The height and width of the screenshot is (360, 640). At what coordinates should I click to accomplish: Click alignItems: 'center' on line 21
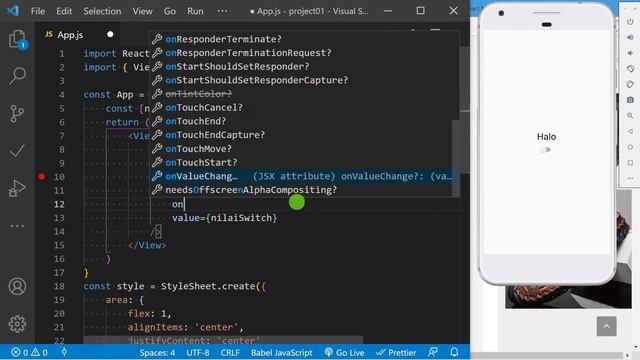(x=185, y=327)
